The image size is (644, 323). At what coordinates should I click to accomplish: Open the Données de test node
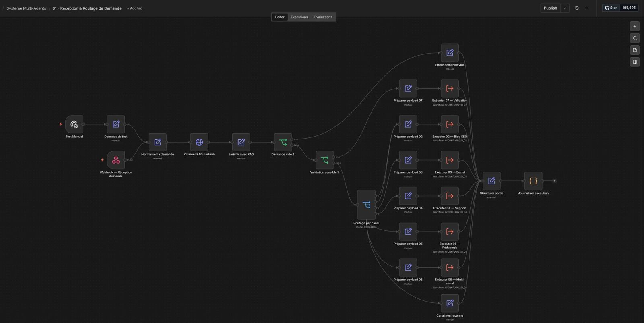[116, 124]
